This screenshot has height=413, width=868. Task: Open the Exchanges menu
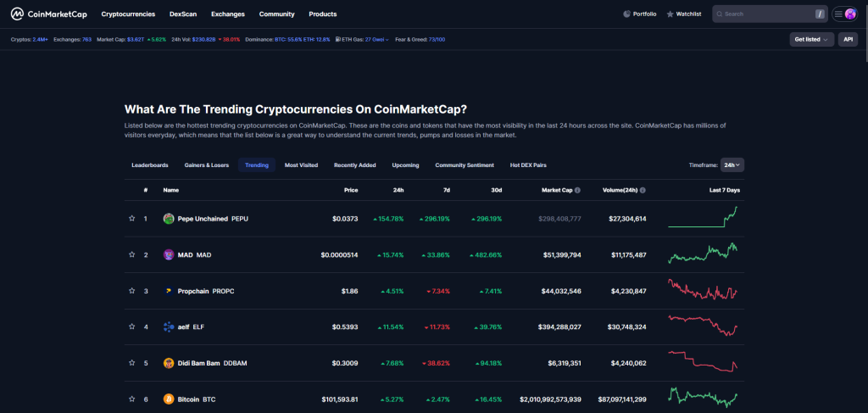[228, 14]
